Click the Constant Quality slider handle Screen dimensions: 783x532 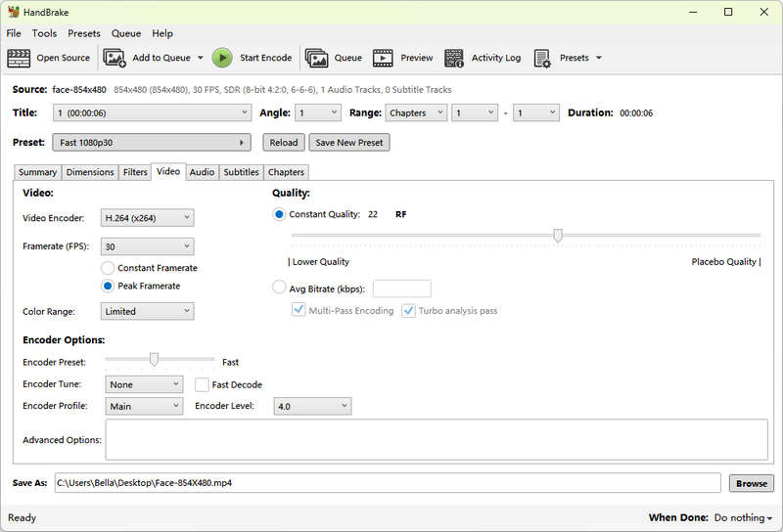(558, 235)
